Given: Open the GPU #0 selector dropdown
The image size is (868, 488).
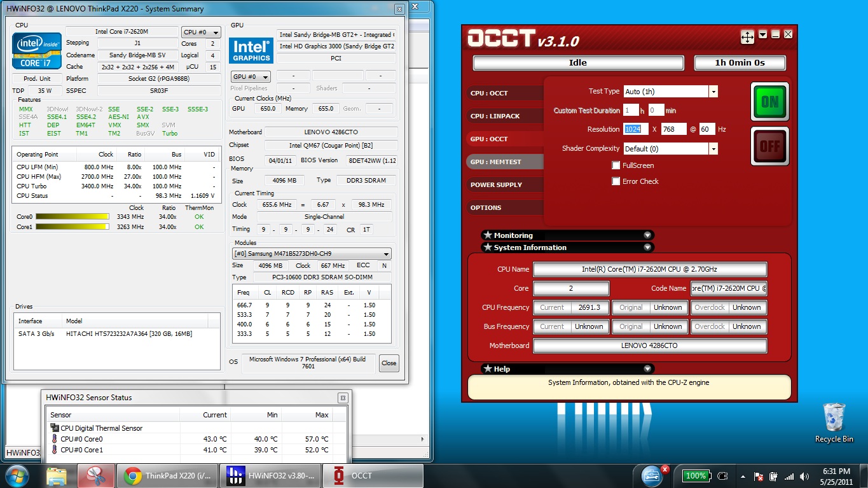Looking at the screenshot, I should pyautogui.click(x=251, y=77).
